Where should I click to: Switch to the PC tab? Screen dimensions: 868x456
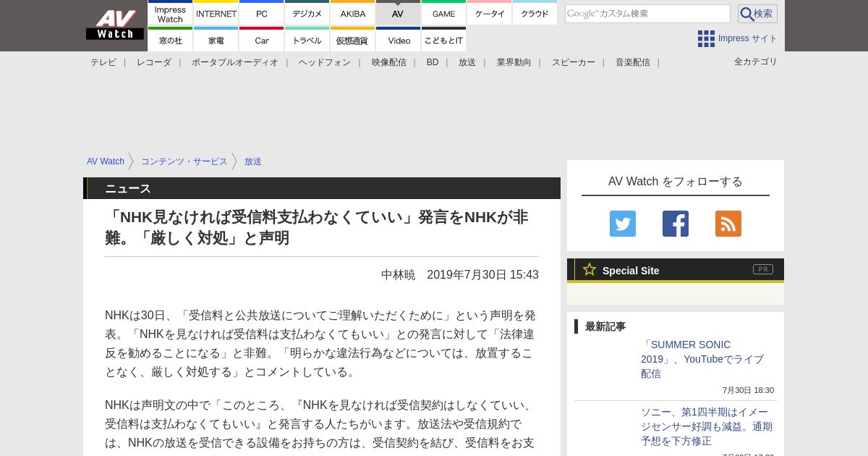[x=262, y=13]
